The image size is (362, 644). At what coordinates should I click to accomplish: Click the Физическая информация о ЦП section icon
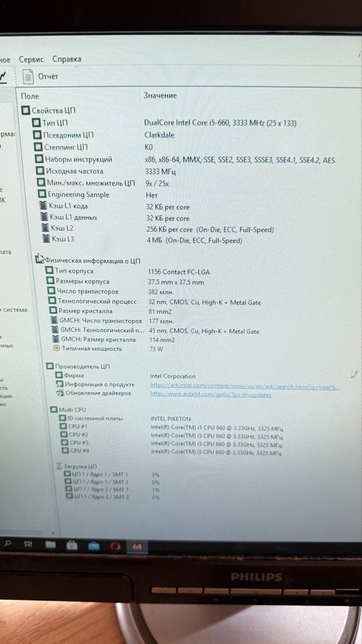click(x=39, y=259)
